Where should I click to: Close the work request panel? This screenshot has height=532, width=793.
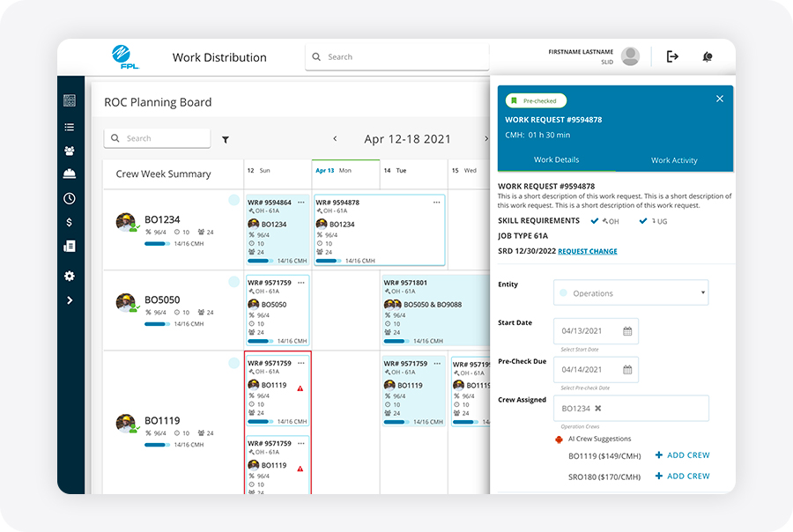(x=720, y=99)
